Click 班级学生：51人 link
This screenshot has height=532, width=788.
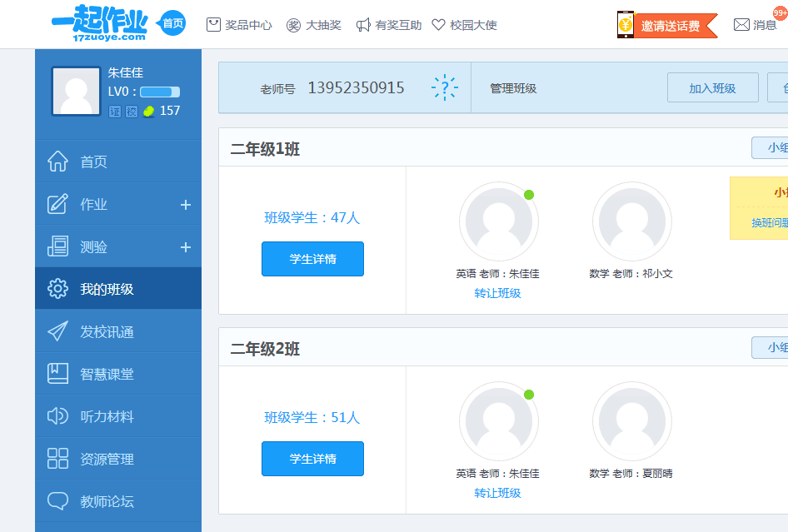312,417
